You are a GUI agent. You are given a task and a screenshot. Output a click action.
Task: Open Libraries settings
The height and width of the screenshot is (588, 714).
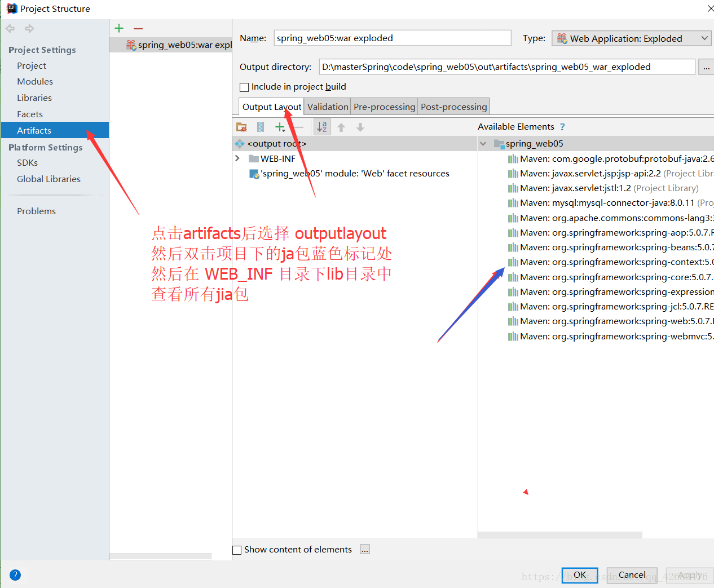tap(34, 98)
